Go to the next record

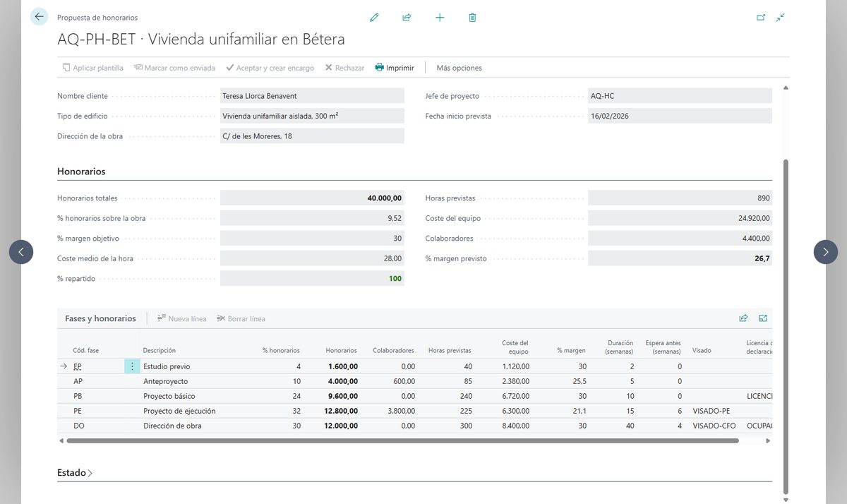(x=826, y=252)
